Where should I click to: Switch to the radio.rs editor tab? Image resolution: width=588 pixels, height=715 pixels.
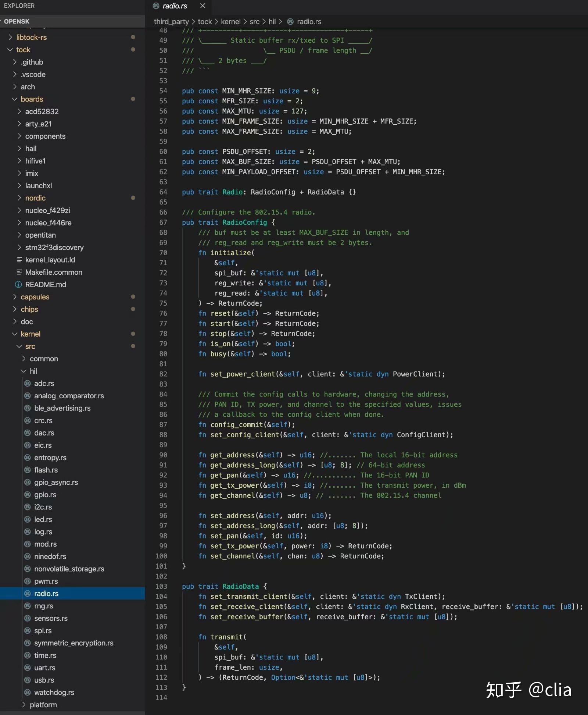pyautogui.click(x=175, y=6)
